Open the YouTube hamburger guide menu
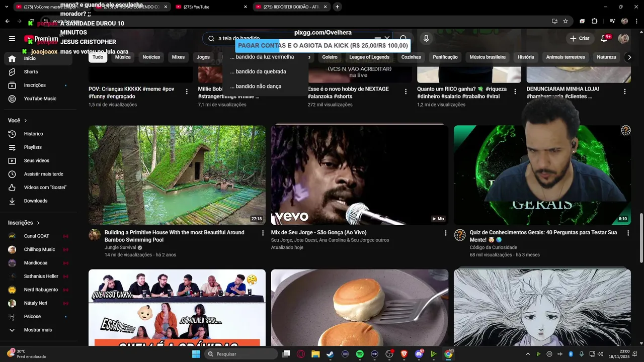This screenshot has width=644, height=362. 12,39
